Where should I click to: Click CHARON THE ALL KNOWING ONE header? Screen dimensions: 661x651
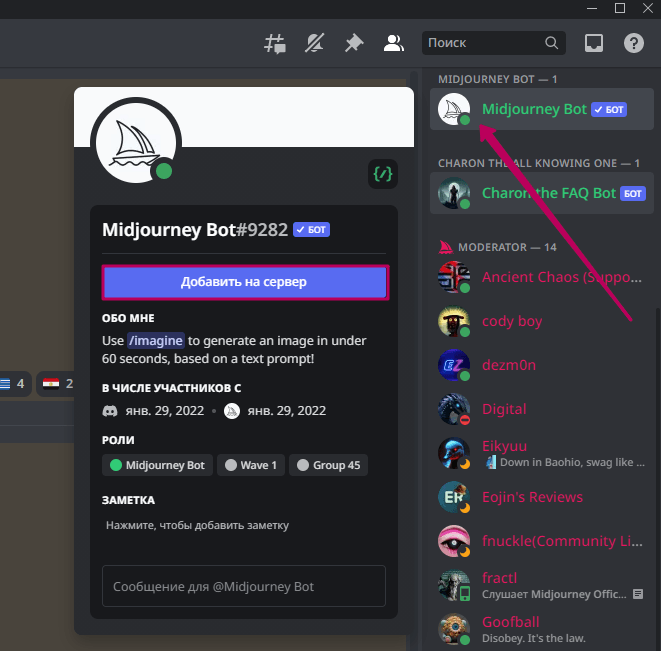pos(539,163)
